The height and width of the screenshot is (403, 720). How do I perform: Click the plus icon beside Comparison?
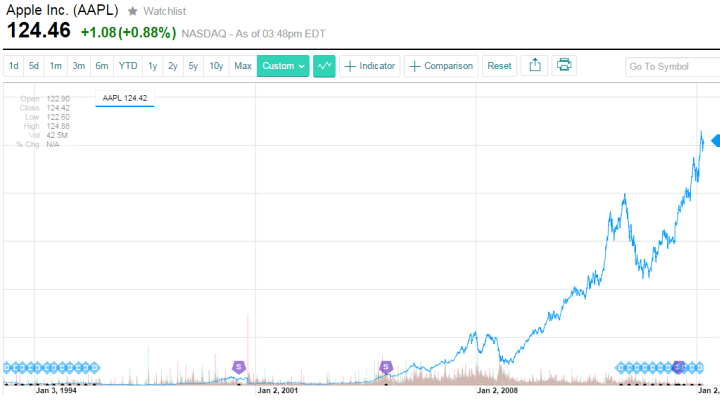pyautogui.click(x=415, y=66)
